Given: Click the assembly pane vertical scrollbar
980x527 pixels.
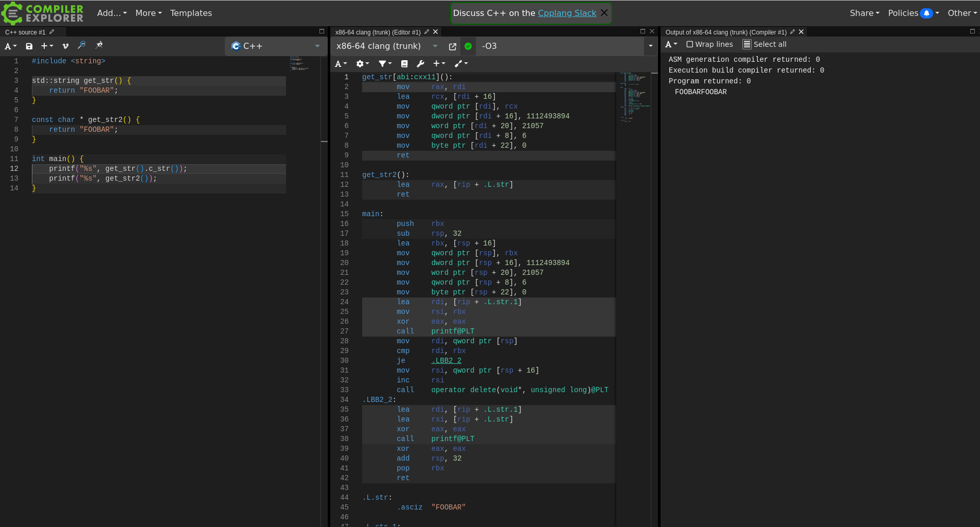Looking at the screenshot, I should click(x=654, y=298).
